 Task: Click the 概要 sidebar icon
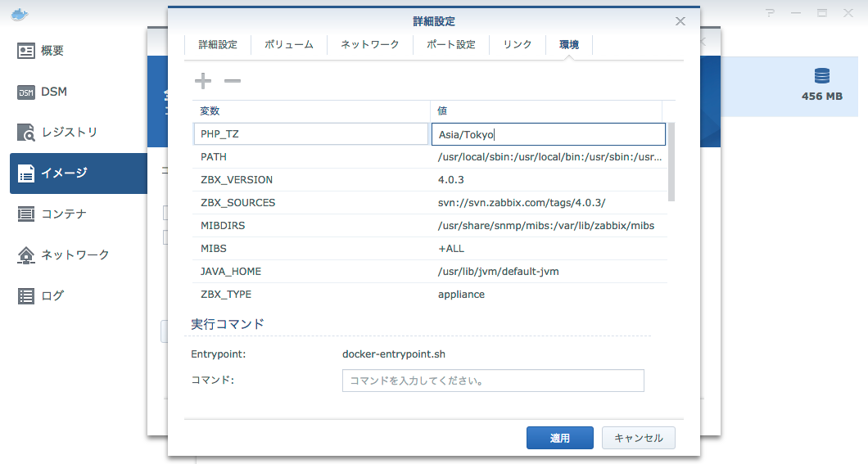(26, 51)
